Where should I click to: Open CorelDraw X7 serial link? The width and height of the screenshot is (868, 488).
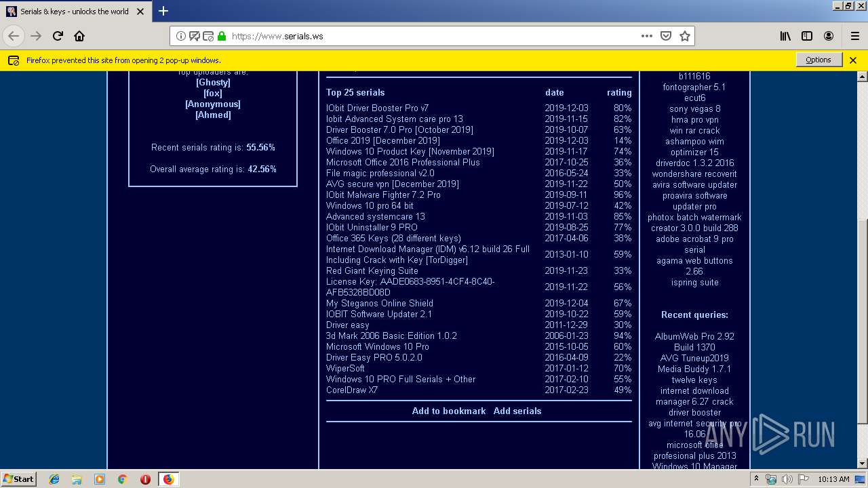(352, 390)
